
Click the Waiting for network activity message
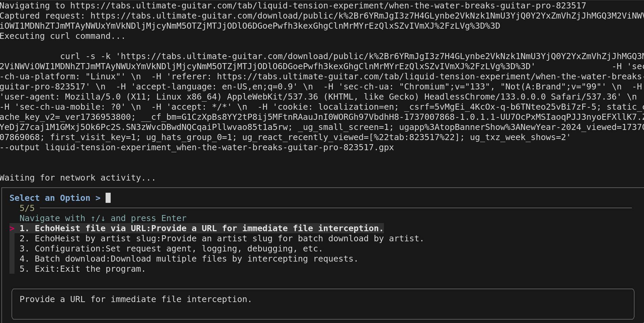78,178
